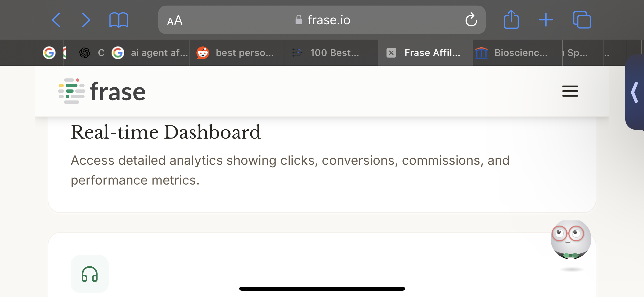The width and height of the screenshot is (644, 297).
Task: Go forward using Safari forward arrow
Action: point(86,20)
